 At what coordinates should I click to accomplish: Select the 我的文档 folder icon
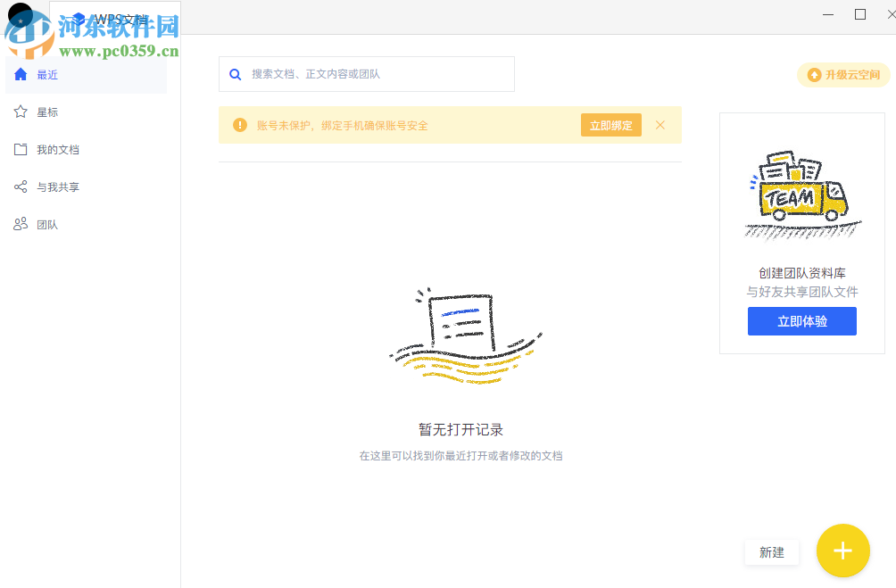[21, 149]
